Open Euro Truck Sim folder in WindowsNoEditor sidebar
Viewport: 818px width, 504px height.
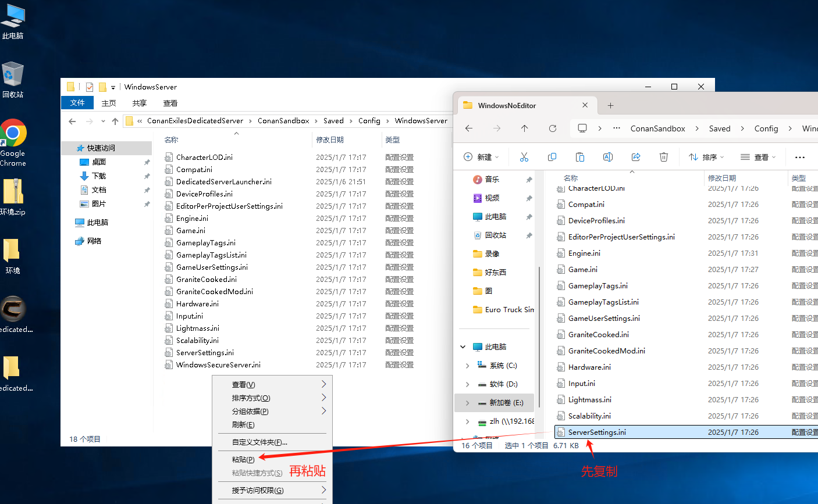(503, 310)
